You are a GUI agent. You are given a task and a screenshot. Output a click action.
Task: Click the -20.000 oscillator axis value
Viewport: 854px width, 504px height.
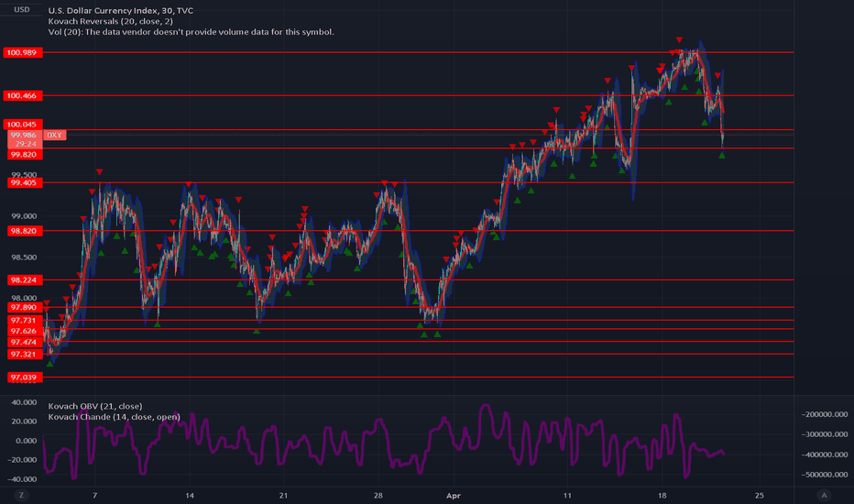coord(23,460)
